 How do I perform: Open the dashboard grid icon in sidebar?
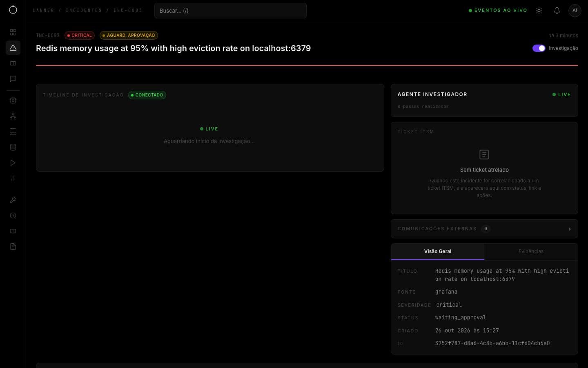(13, 32)
